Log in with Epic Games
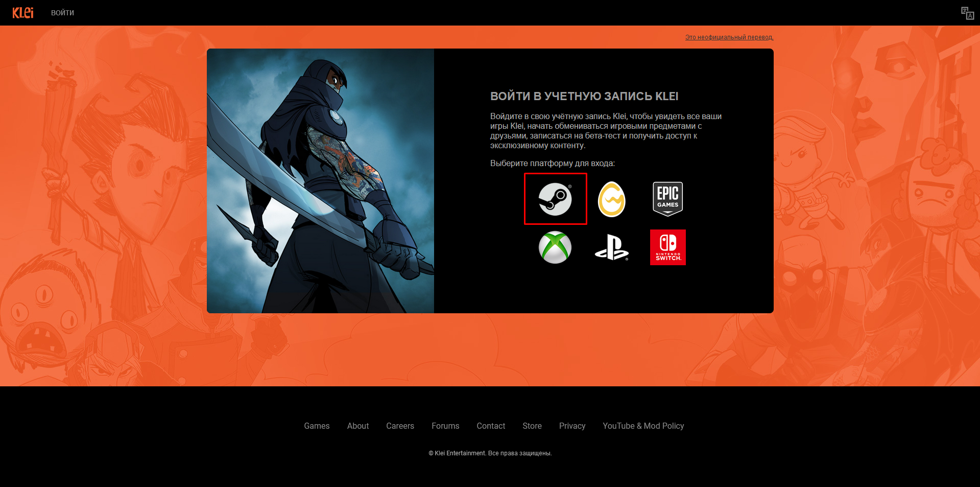980x487 pixels. (668, 199)
